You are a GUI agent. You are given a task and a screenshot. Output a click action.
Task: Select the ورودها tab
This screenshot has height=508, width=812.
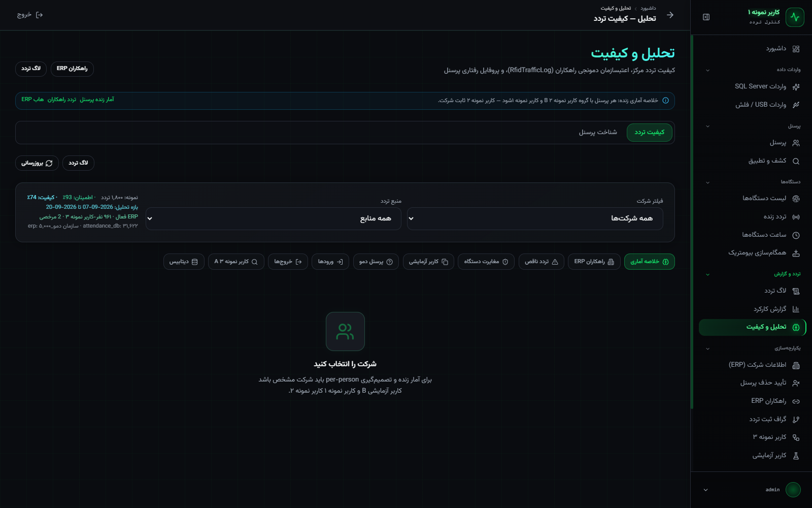[x=330, y=262]
